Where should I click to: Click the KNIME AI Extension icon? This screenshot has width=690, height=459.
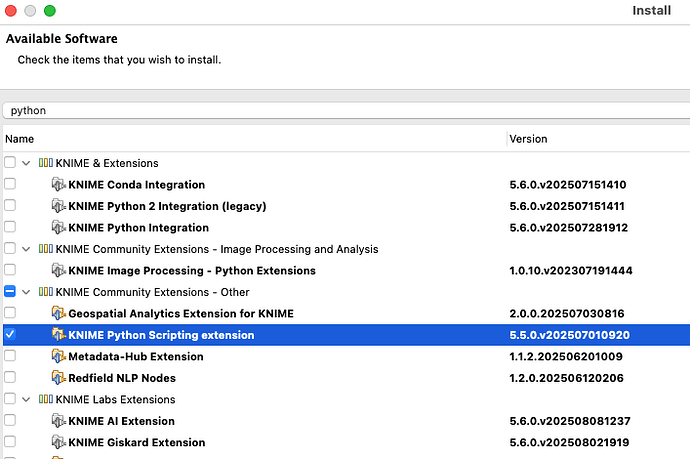point(57,421)
